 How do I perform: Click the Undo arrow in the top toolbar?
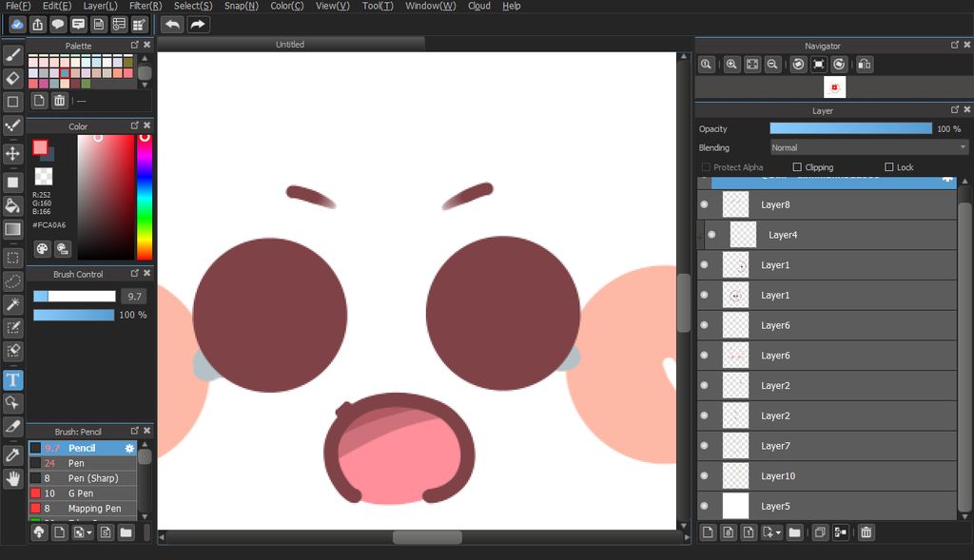tap(172, 25)
